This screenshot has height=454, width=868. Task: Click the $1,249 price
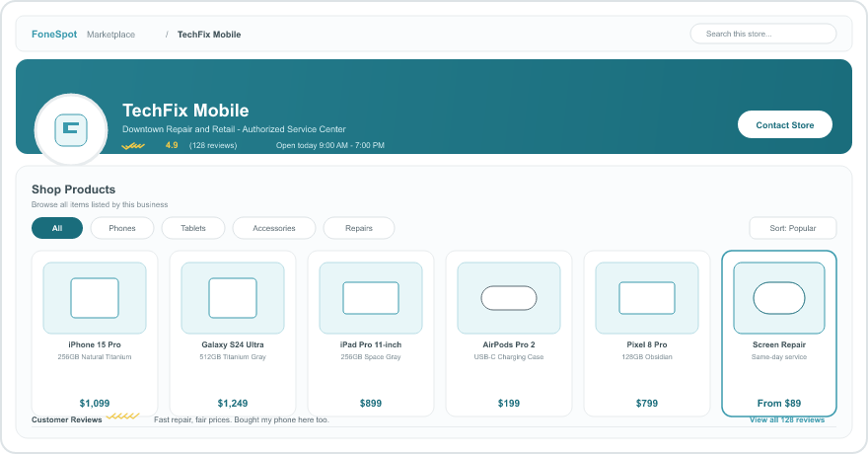coord(233,403)
